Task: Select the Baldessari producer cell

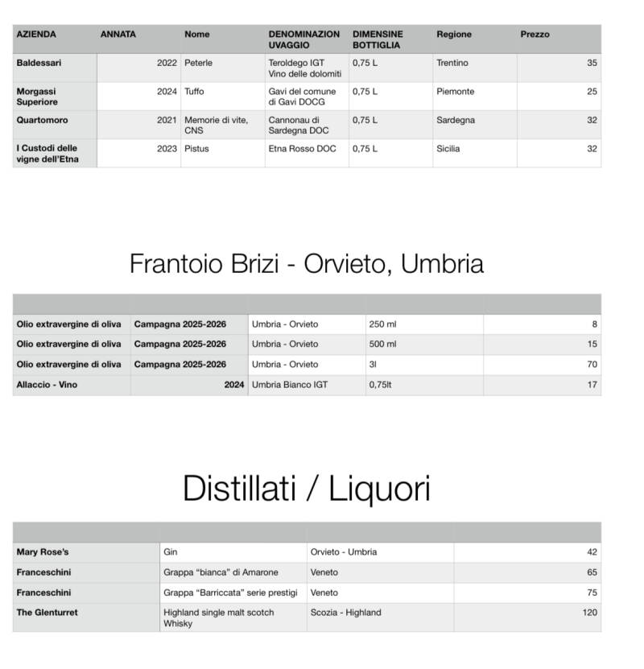Action: (39, 63)
